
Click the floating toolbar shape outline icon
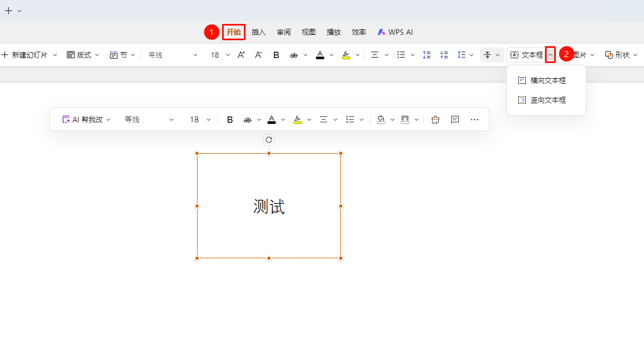pos(405,120)
